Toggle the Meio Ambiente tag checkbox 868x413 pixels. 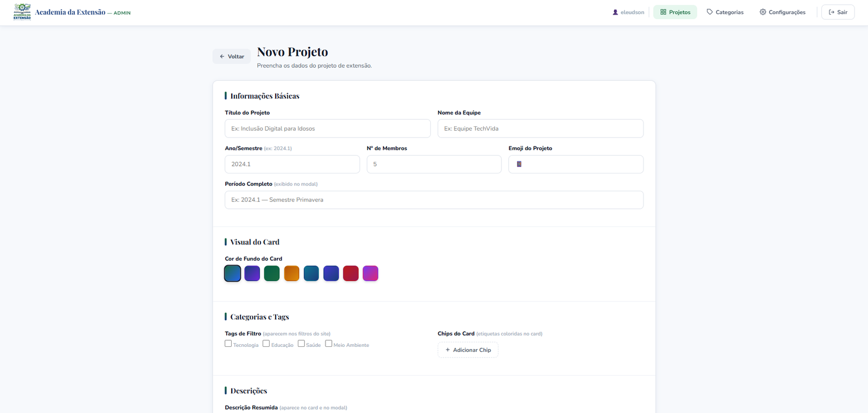tap(329, 344)
